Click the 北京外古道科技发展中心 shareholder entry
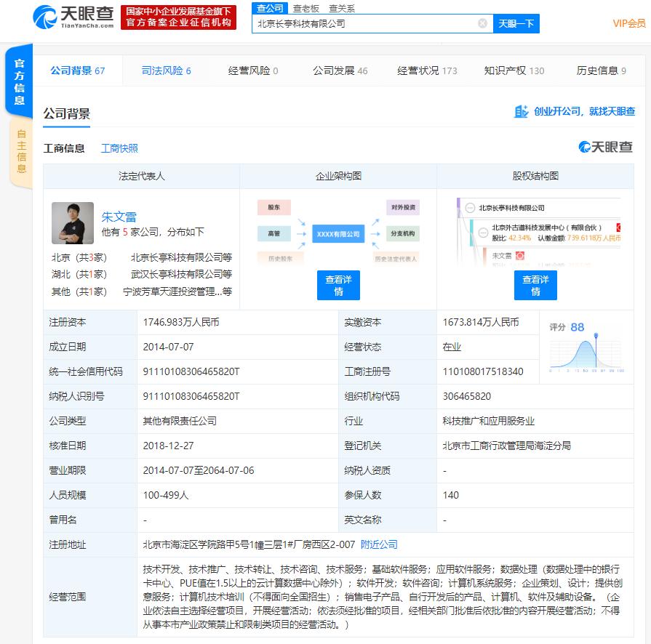The image size is (651, 644). pos(546,228)
